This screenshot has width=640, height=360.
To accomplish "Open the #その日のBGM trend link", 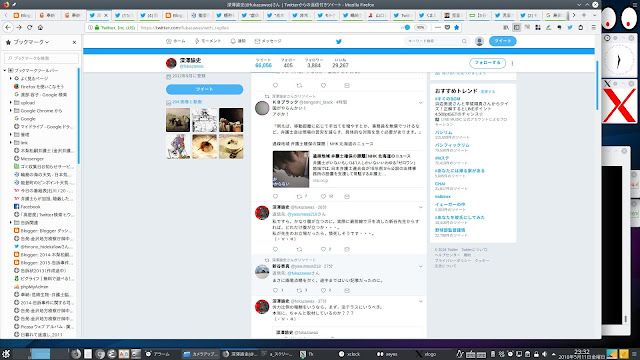I will click(447, 99).
